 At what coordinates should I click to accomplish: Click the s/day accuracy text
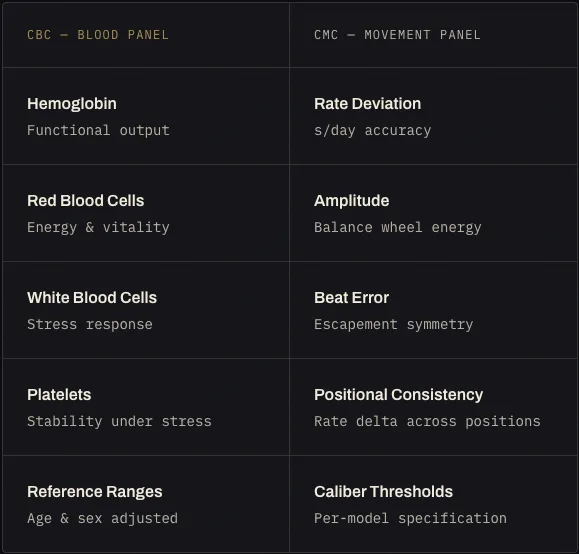point(373,131)
